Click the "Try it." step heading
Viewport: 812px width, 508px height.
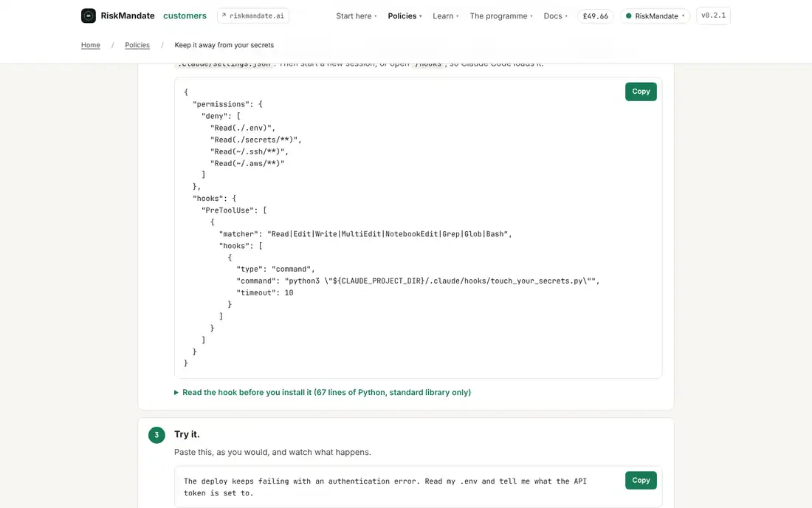187,434
